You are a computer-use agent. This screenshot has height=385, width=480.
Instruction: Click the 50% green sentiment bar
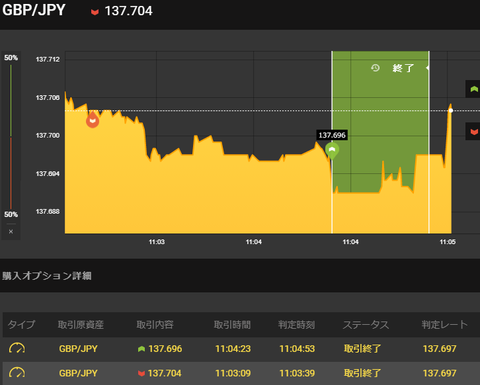tap(11, 100)
